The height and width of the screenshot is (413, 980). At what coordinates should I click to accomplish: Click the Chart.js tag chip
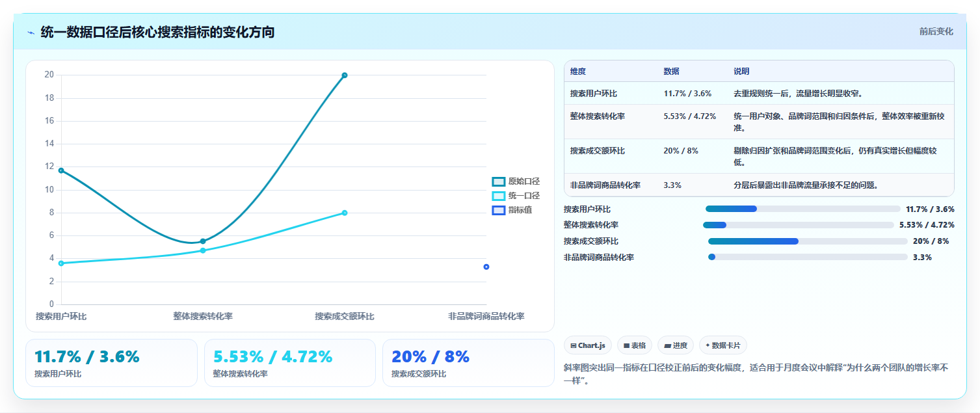(587, 345)
